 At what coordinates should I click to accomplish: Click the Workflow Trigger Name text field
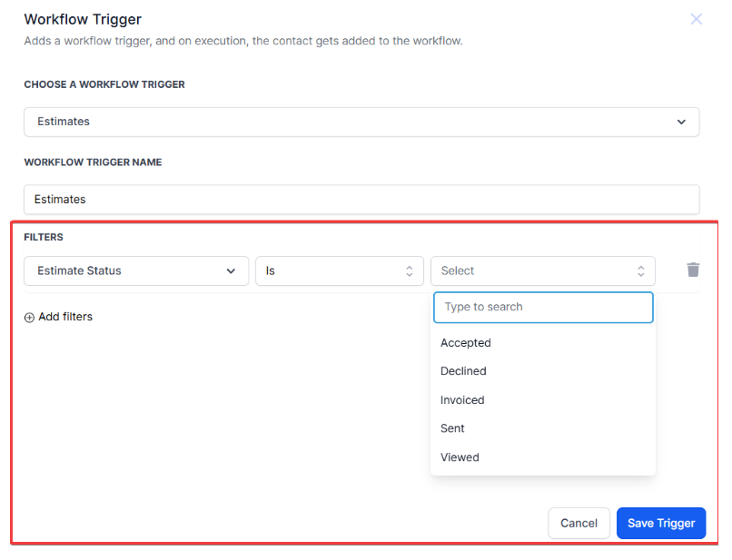point(361,200)
